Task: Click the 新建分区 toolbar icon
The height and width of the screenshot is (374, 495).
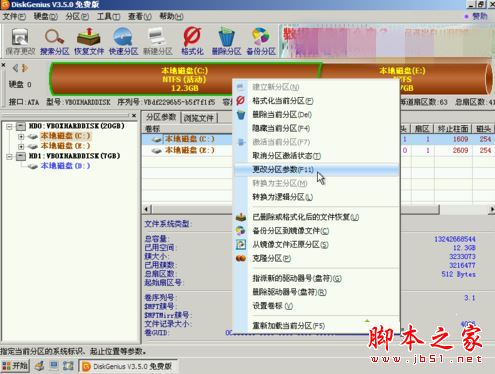Action: click(157, 37)
